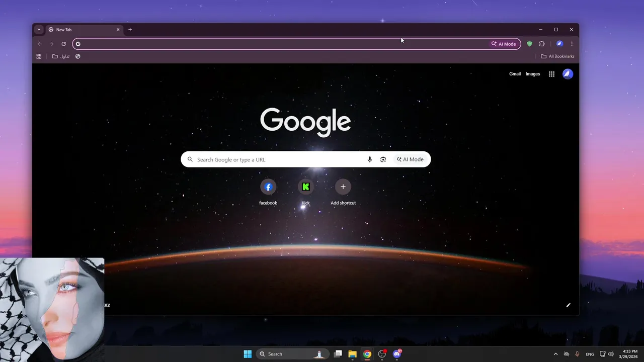Open the Discord taskbar icon
The width and height of the screenshot is (644, 362).
pos(397,354)
